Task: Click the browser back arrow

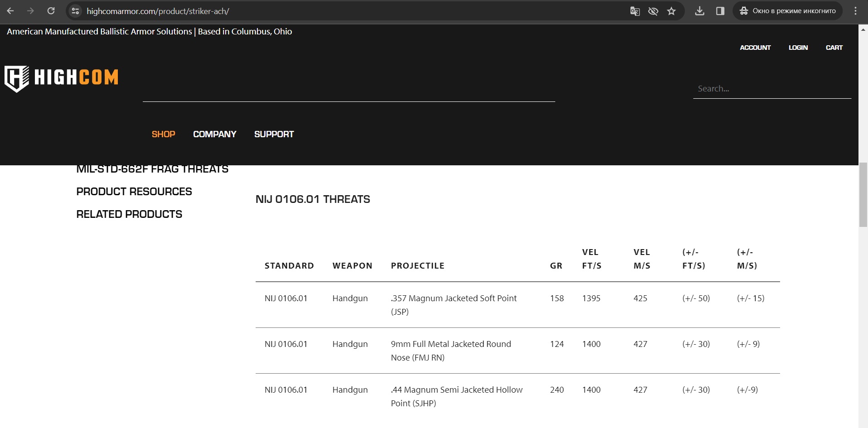Action: [x=10, y=11]
